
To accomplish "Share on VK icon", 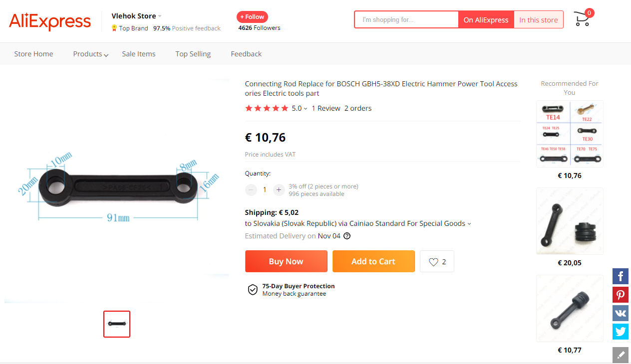I will (621, 313).
